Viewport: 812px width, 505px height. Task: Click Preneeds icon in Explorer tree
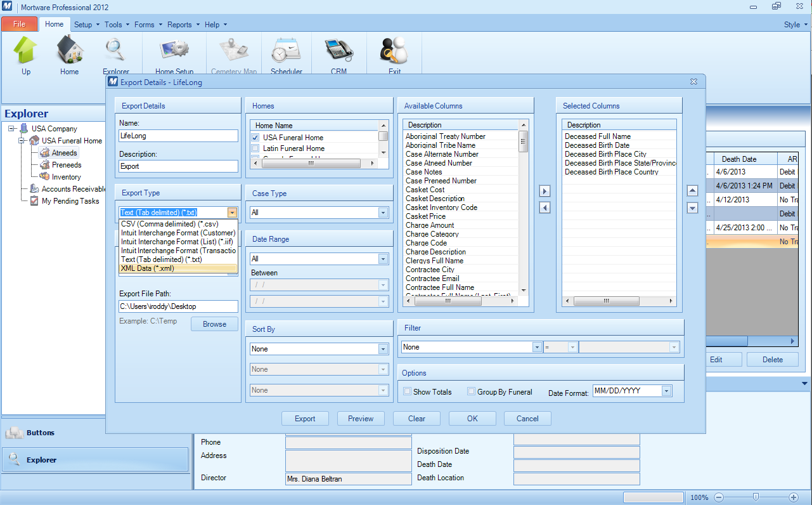(44, 165)
